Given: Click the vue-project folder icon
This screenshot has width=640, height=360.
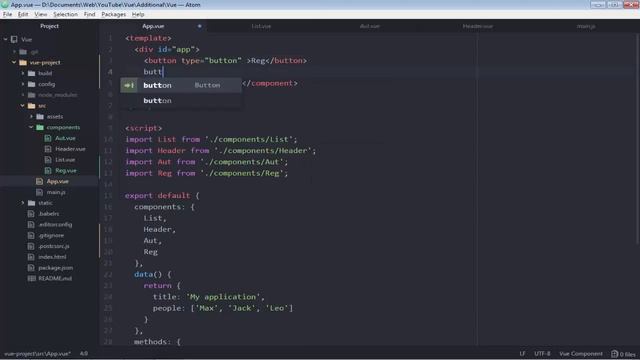Looking at the screenshot, I should click(23, 62).
